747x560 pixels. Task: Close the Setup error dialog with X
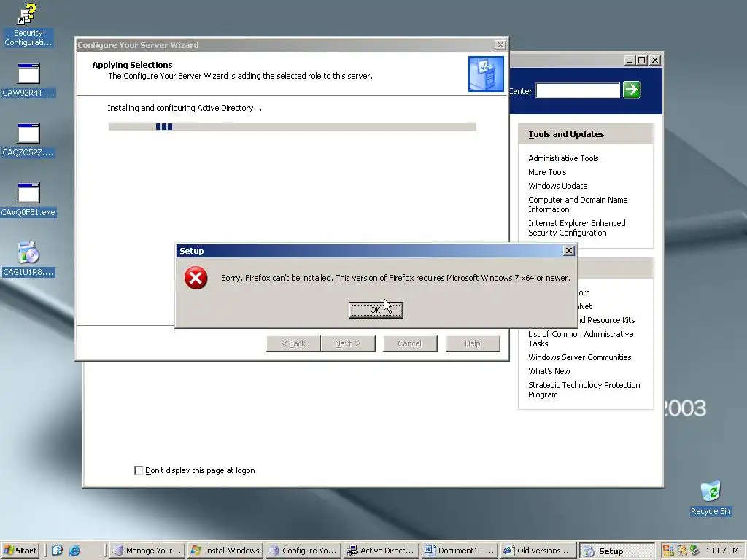[569, 251]
